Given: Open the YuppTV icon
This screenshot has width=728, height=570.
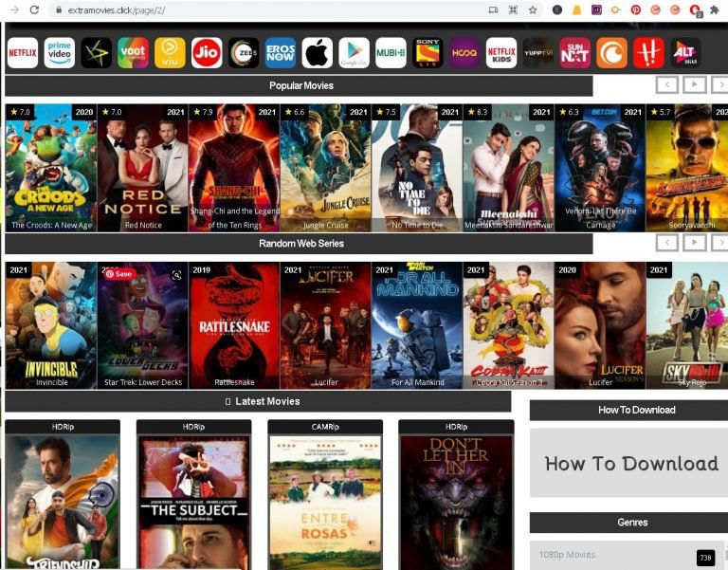Looking at the screenshot, I should point(538,53).
